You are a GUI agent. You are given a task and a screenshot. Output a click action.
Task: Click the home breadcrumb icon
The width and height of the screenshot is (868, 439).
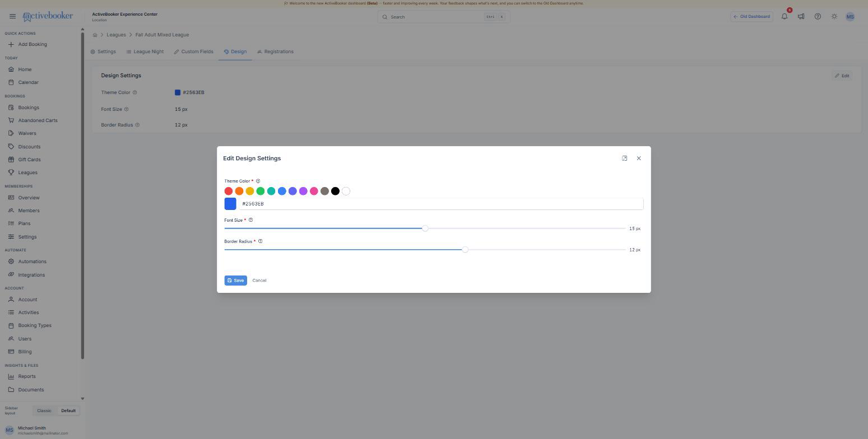(95, 35)
